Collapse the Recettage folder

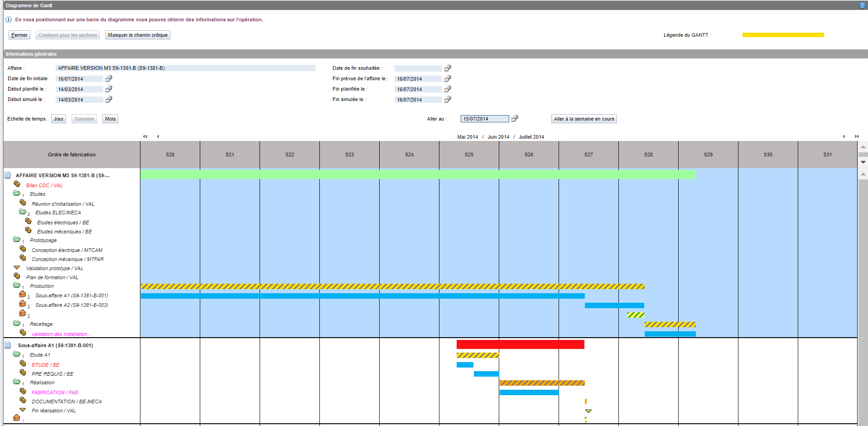click(17, 323)
